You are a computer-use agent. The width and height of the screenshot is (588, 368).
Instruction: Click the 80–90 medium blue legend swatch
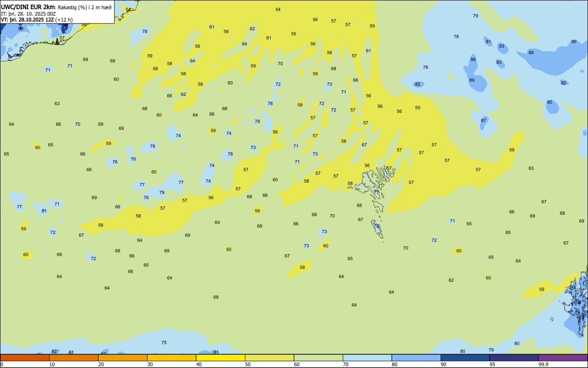coord(416,357)
